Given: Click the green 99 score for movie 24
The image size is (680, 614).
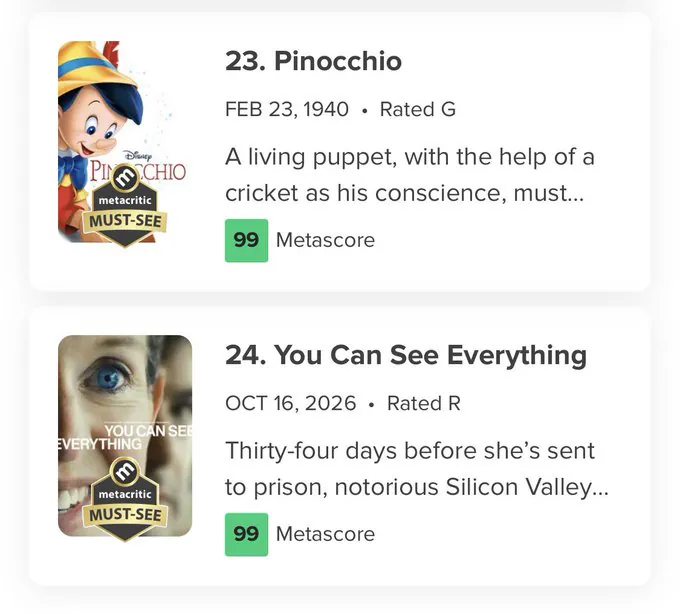Looking at the screenshot, I should pos(246,534).
